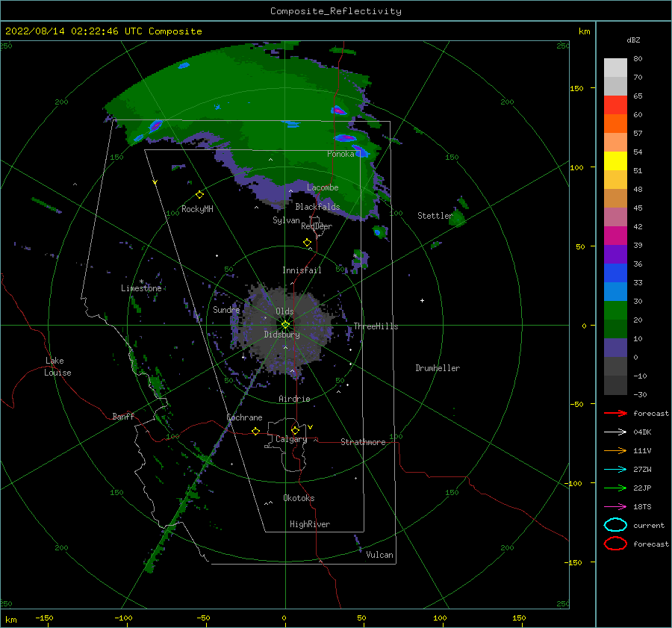This screenshot has height=628, width=672.
Task: Select the 65 dBZ red color swatch
Action: point(615,105)
